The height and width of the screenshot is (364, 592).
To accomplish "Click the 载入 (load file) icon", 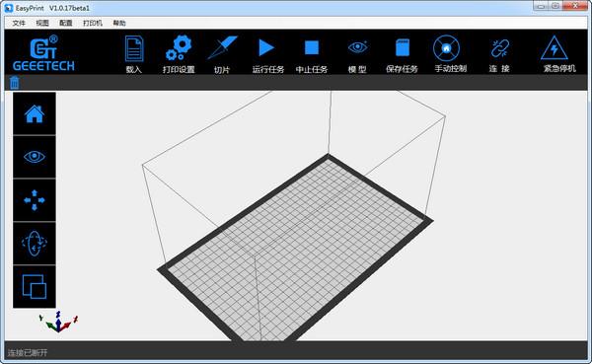I will click(x=134, y=48).
